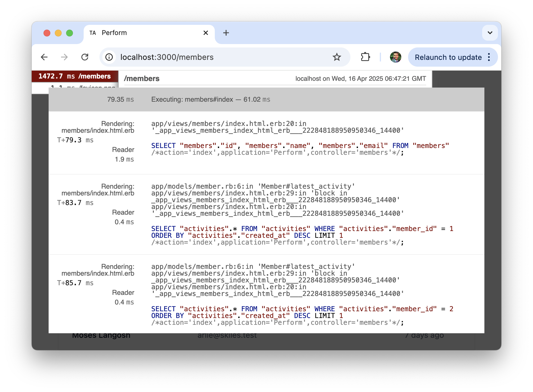The width and height of the screenshot is (533, 392).
Task: Bookmark the page using the star icon
Action: (337, 57)
